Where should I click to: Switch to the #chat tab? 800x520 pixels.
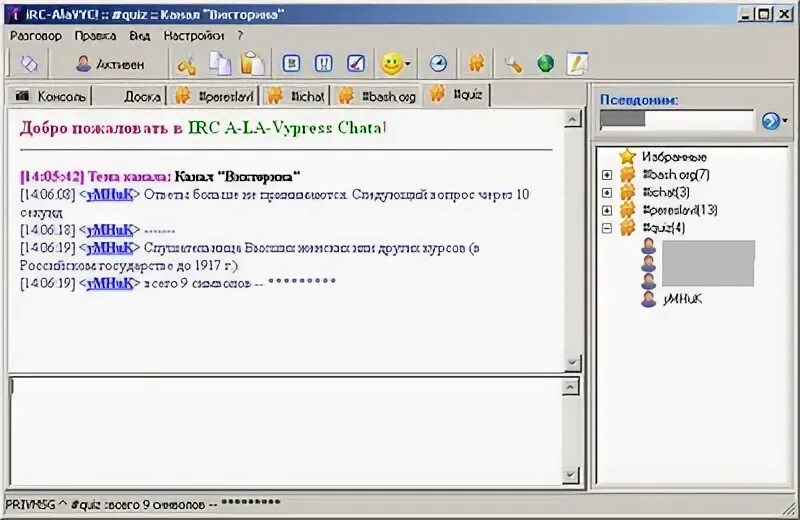click(296, 96)
